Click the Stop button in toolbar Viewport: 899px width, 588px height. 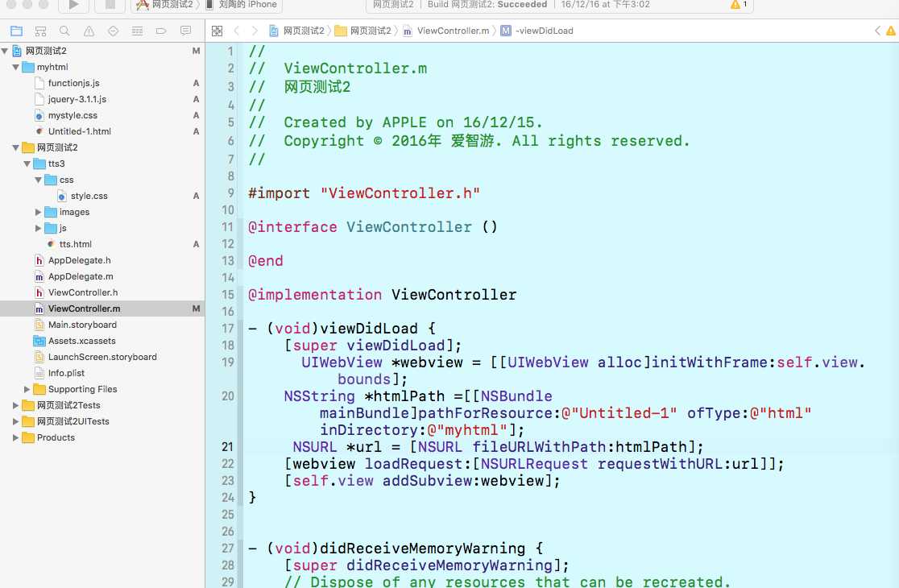click(x=110, y=5)
